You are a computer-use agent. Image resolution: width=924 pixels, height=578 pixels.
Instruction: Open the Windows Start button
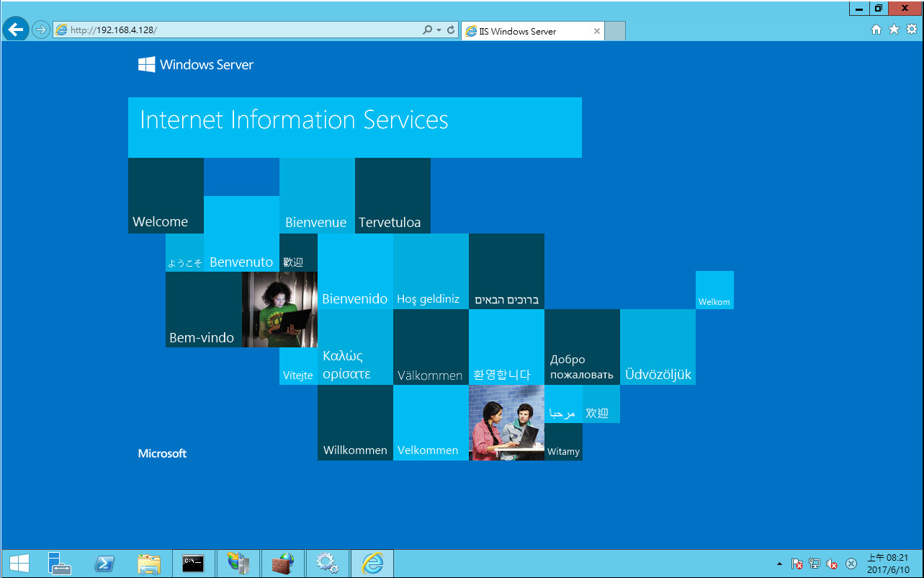click(19, 564)
